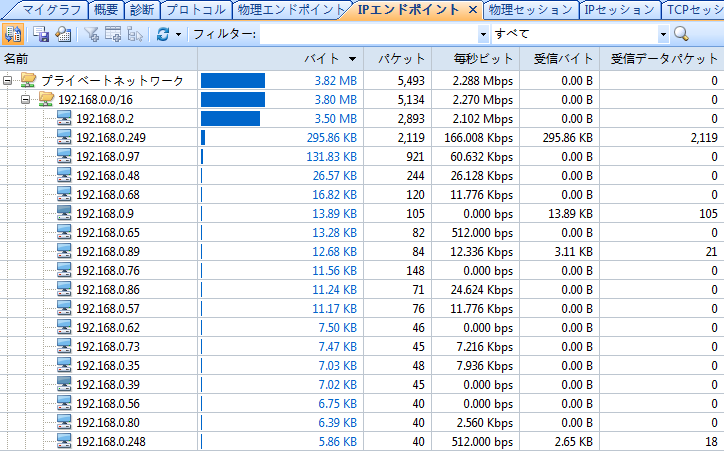Click the フィルター text input field
Image resolution: width=724 pixels, height=451 pixels.
tap(372, 34)
